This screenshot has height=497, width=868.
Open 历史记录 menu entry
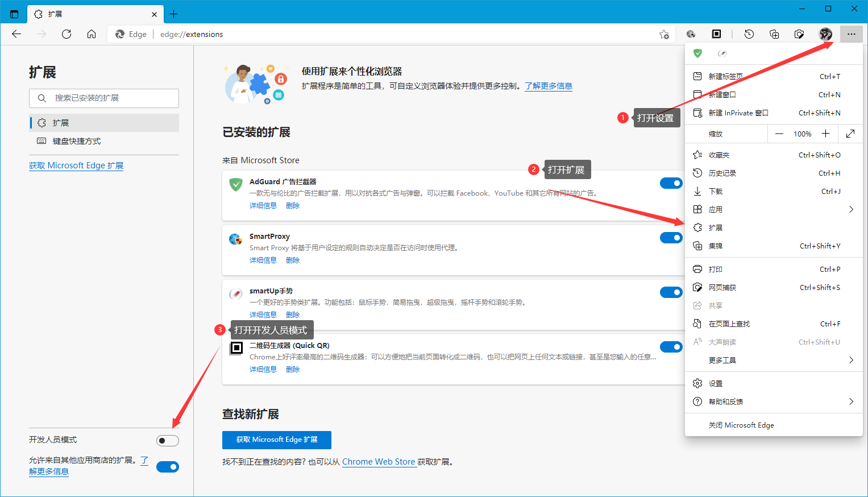[774, 173]
